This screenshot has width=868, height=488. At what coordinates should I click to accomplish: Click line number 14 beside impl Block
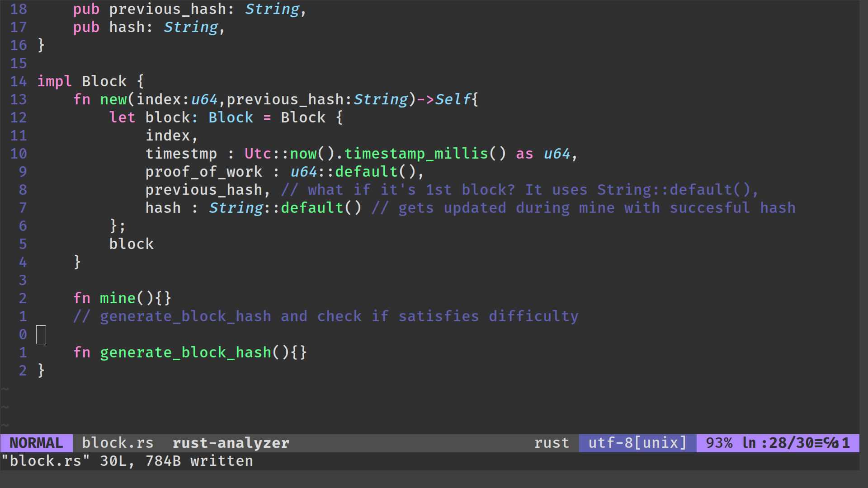(18, 81)
